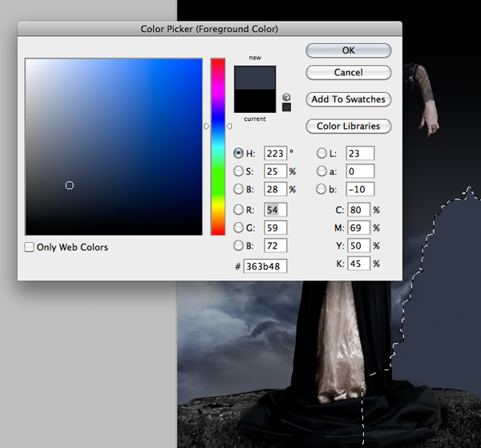Click the vertical hue slider strip
The width and height of the screenshot is (481, 448).
pos(218,147)
